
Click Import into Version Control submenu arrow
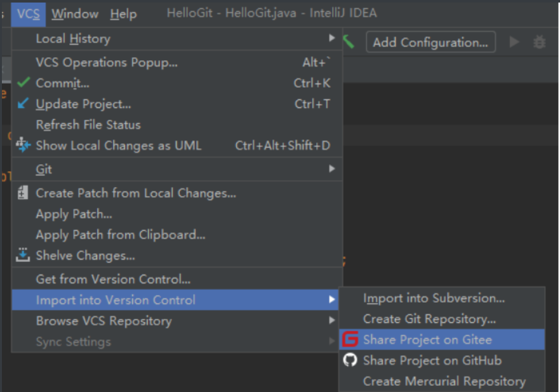coord(332,299)
